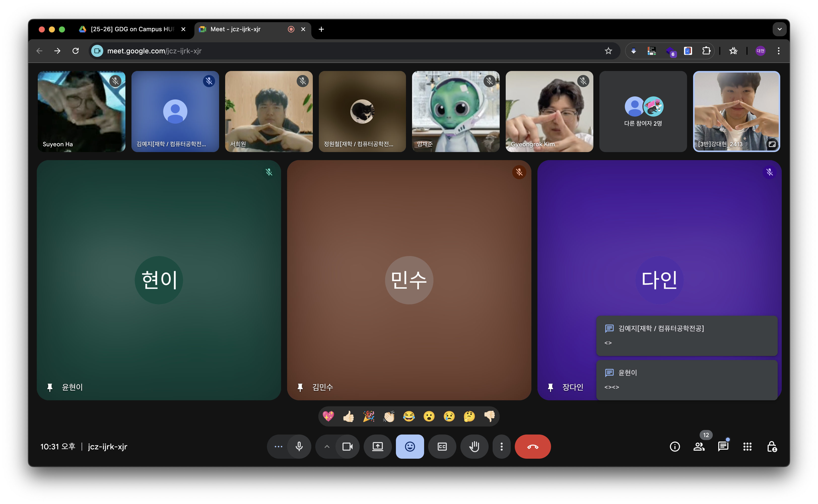818x504 pixels.
Task: Open chat notification from 윤현이
Action: click(687, 380)
